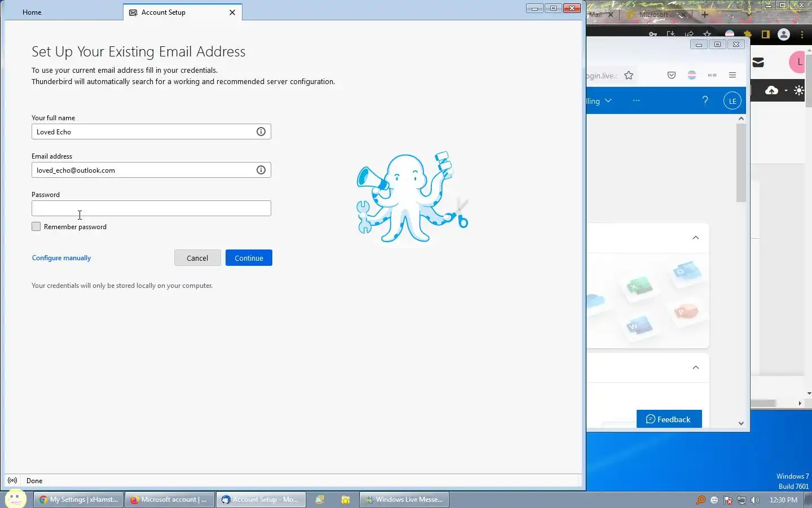This screenshot has width=812, height=508.
Task: Open the Chrome three-dot menu
Action: pyautogui.click(x=802, y=34)
